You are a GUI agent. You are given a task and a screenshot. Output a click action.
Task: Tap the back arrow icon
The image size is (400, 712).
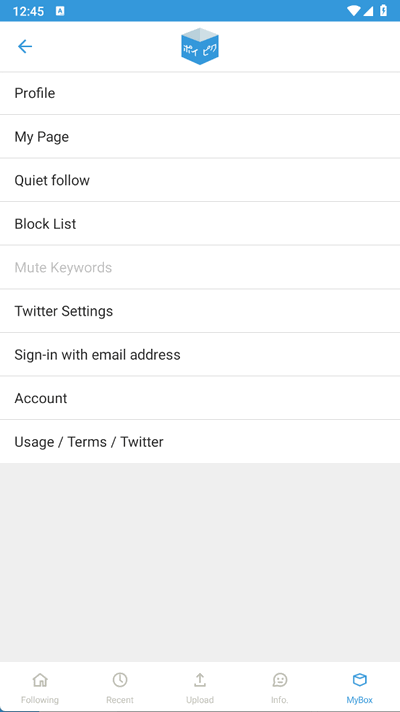click(25, 46)
